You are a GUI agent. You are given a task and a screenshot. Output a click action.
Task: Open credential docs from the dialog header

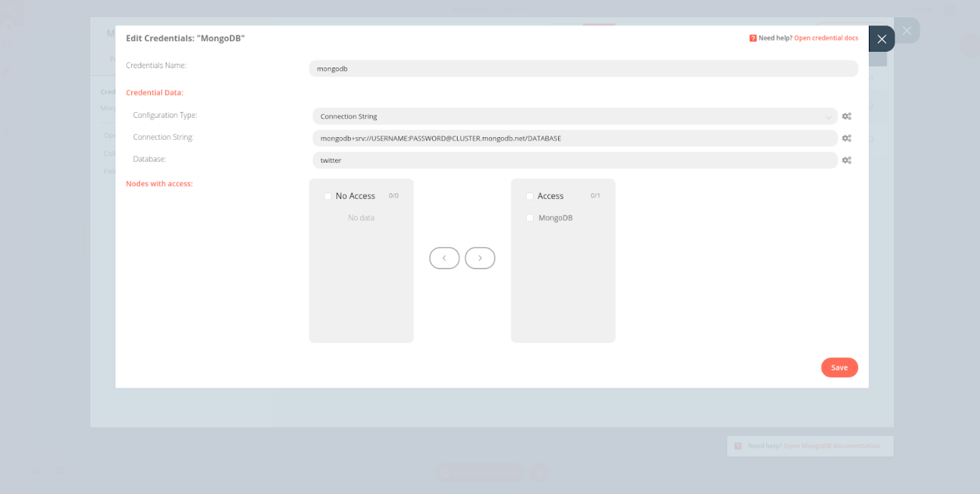pyautogui.click(x=825, y=37)
